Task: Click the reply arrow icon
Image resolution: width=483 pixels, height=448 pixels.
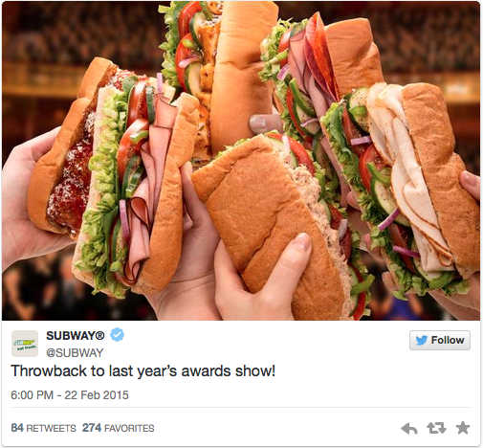Action: point(409,428)
